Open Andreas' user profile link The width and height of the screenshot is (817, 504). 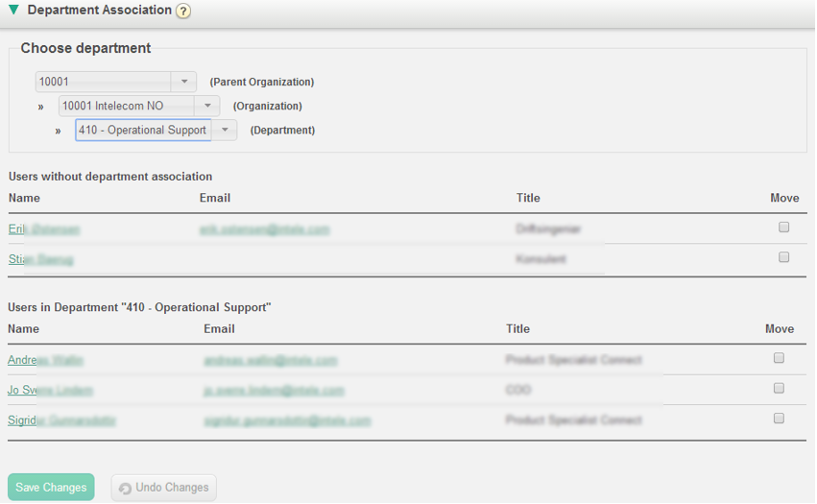[45, 361]
